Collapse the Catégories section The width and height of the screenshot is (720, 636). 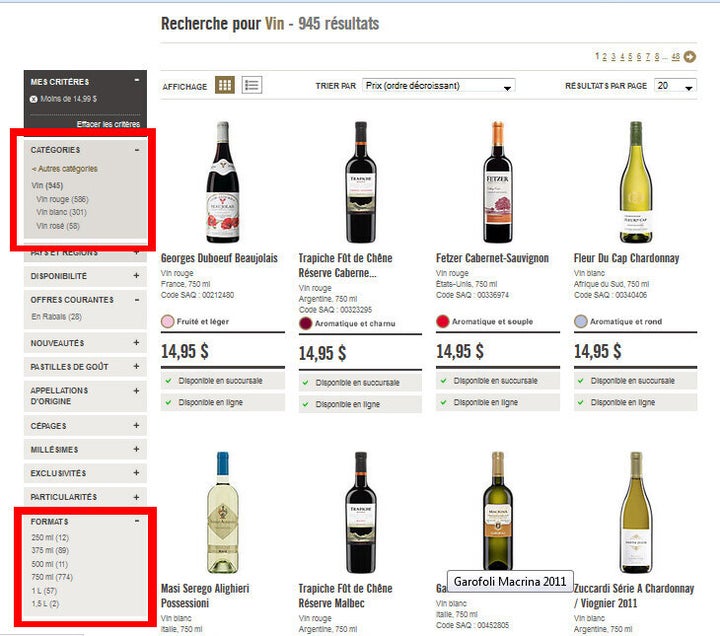click(137, 150)
